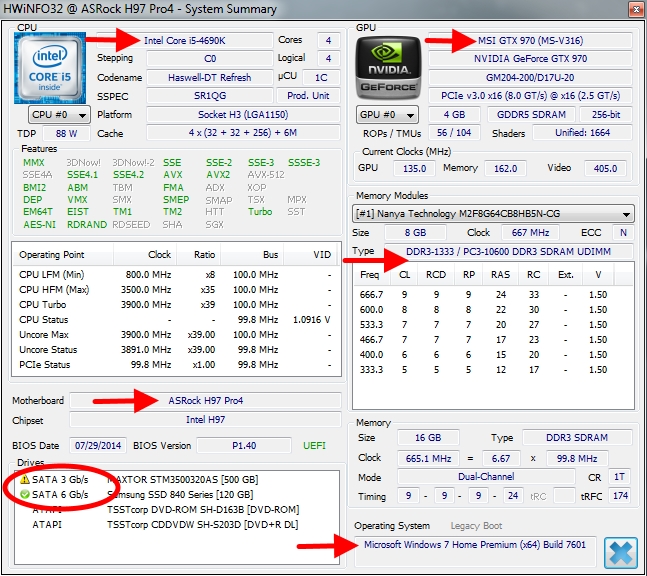Select the 533.3 frequency timing row
The height and width of the screenshot is (576, 647).
[x=493, y=325]
